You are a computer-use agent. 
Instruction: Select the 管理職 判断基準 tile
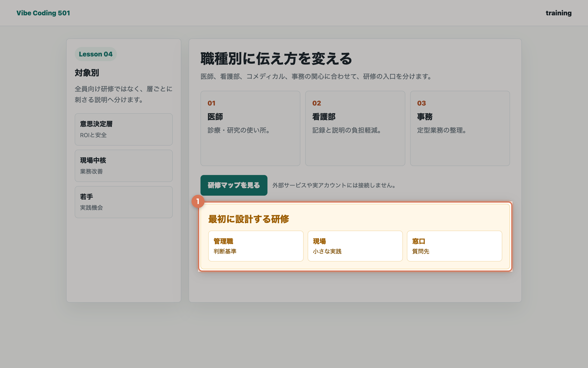(256, 246)
